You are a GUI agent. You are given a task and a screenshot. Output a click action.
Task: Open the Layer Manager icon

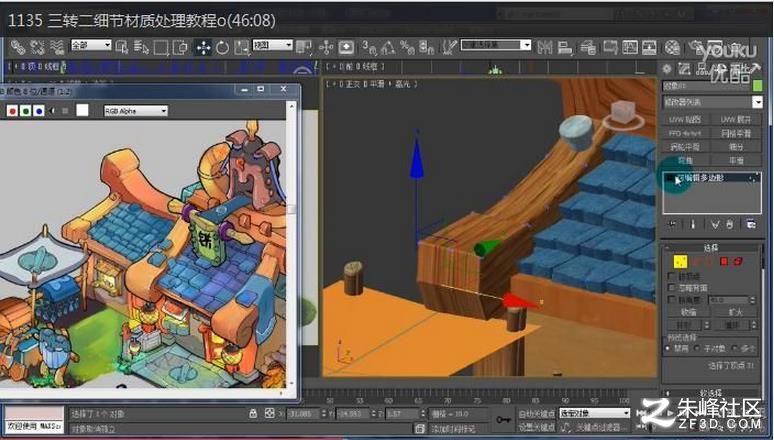588,47
